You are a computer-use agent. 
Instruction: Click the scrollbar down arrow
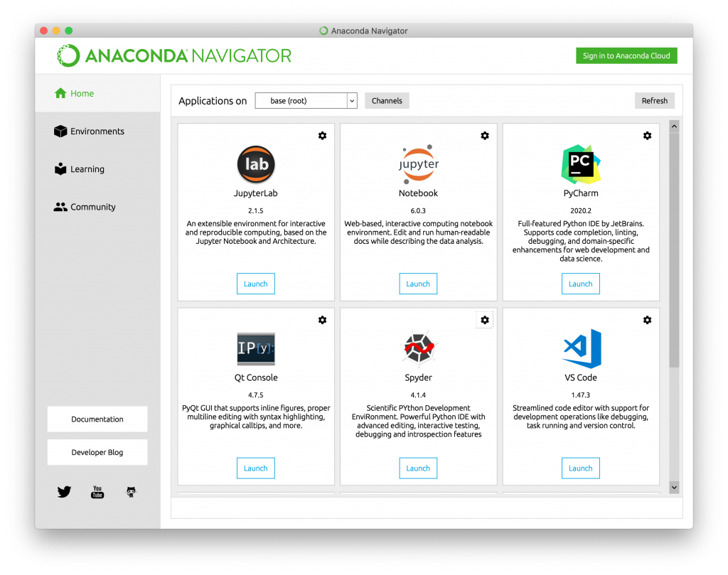pyautogui.click(x=674, y=488)
